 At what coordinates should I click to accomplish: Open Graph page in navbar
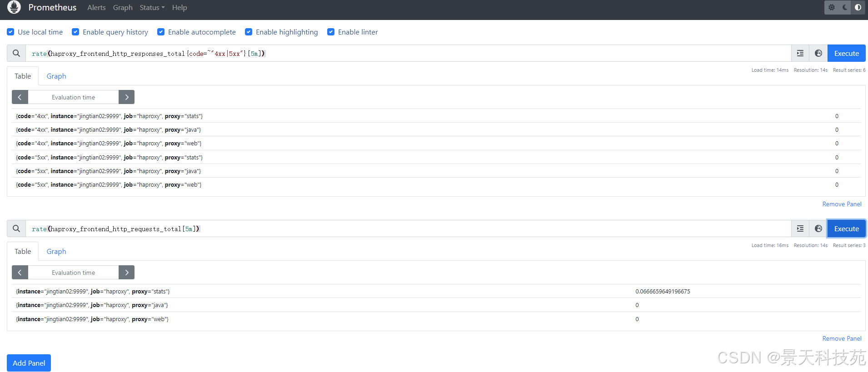(123, 8)
